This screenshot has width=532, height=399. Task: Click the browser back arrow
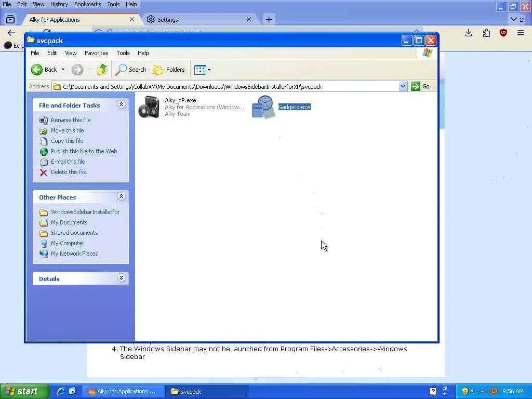pyautogui.click(x=11, y=33)
